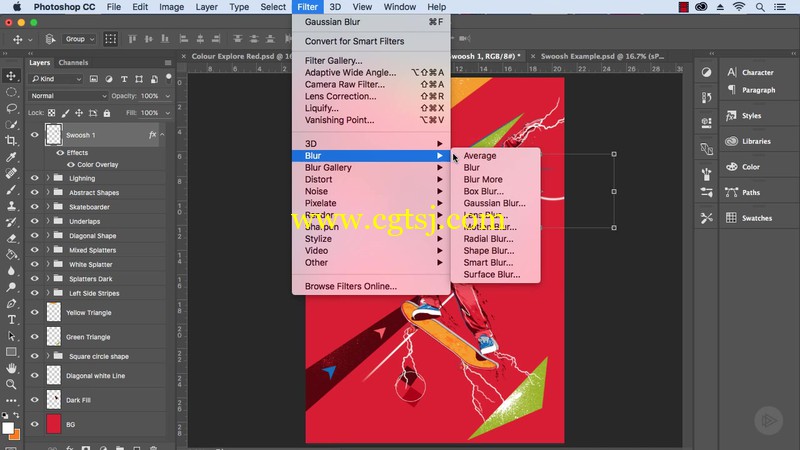This screenshot has width=800, height=450.
Task: Open the Libraries panel
Action: coord(748,141)
